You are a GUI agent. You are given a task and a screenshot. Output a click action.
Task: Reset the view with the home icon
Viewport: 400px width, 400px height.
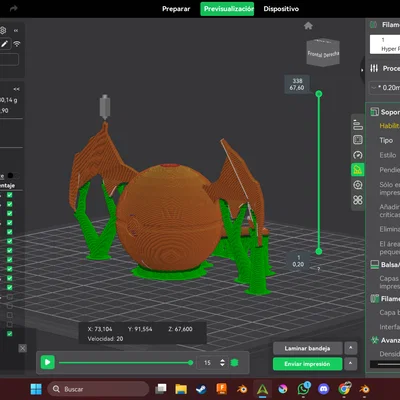308,26
